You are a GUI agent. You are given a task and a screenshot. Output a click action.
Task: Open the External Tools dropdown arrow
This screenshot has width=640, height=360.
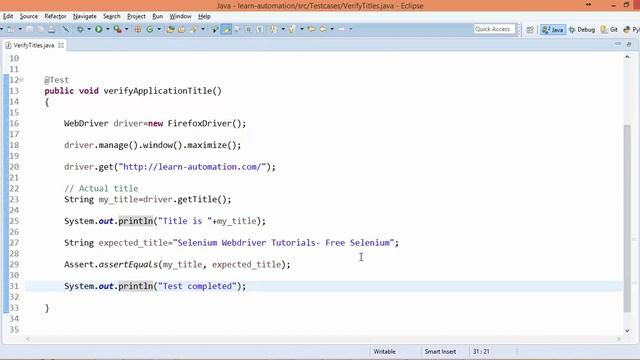tap(127, 29)
